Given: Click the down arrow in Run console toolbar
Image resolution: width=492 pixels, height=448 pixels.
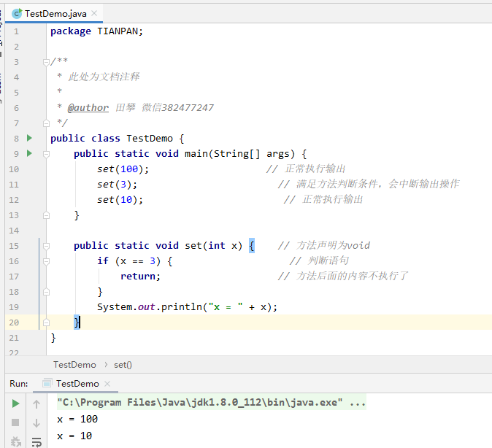Looking at the screenshot, I should tap(36, 422).
